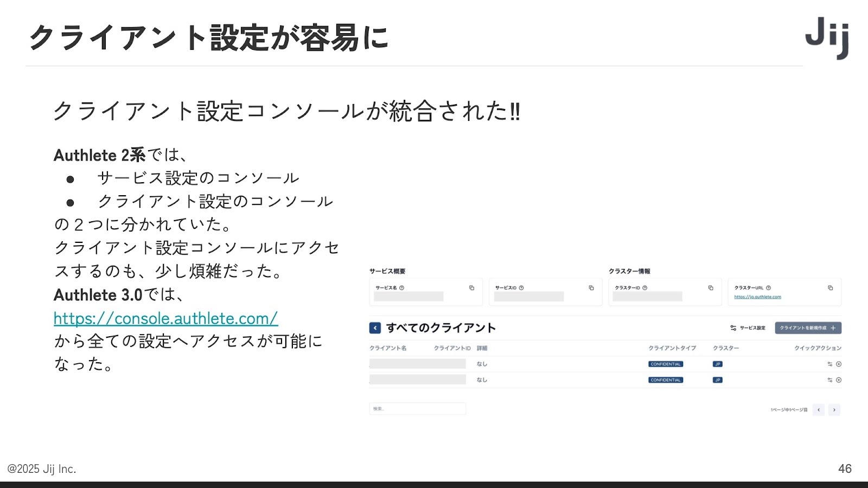This screenshot has width=868, height=488.
Task: Open https://jp.authlete.com cluster URL link
Action: [758, 297]
